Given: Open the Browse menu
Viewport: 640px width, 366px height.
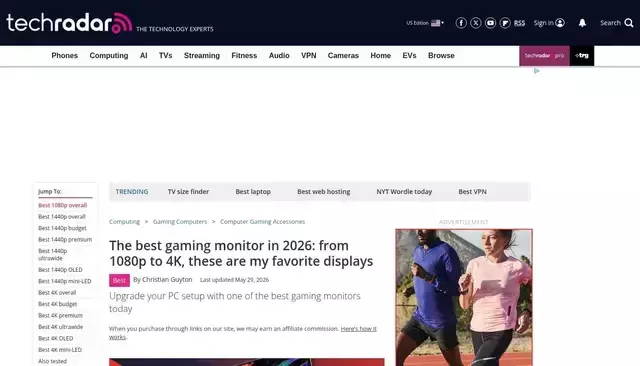Looking at the screenshot, I should [x=441, y=55].
